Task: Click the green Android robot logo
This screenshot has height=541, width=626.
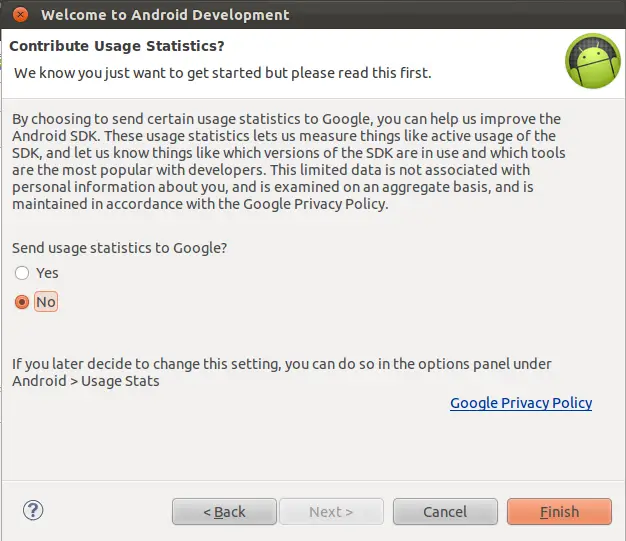Action: [x=593, y=61]
